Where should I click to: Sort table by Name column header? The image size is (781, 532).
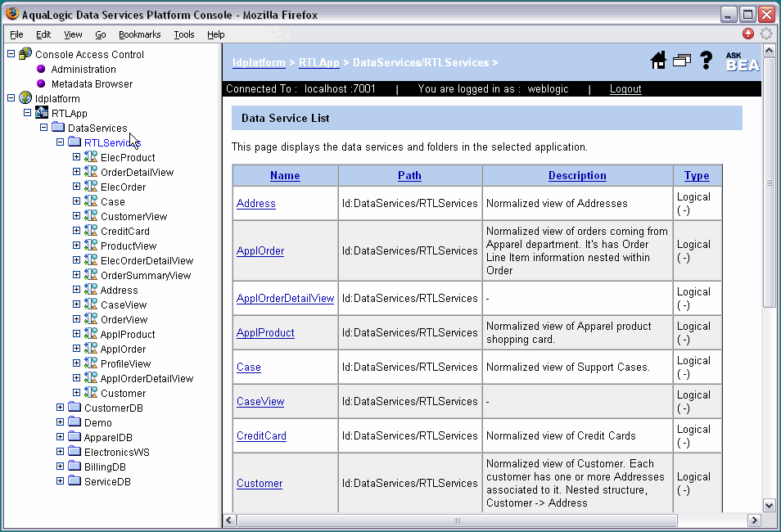[x=285, y=175]
